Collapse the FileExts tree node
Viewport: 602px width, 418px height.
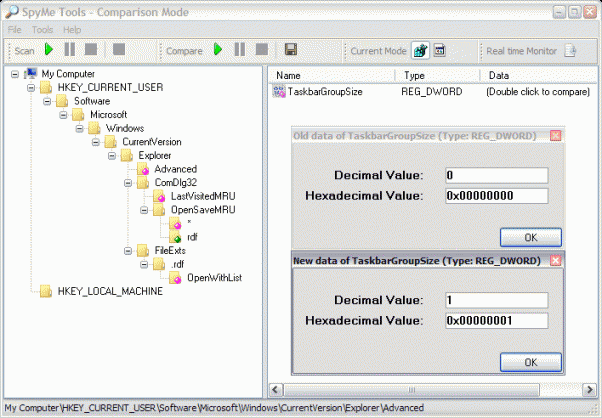pyautogui.click(x=128, y=251)
